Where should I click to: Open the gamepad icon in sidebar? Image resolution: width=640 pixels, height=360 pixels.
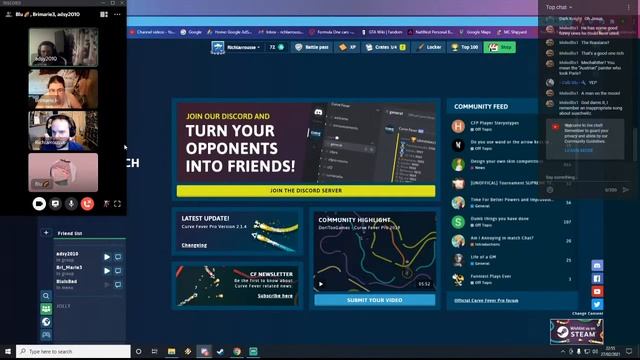pos(46,335)
